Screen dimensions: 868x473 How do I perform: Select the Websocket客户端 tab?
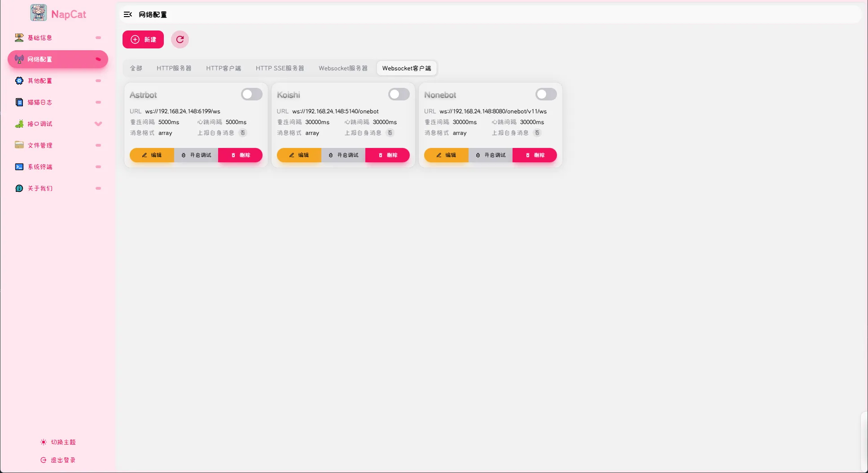(x=407, y=68)
